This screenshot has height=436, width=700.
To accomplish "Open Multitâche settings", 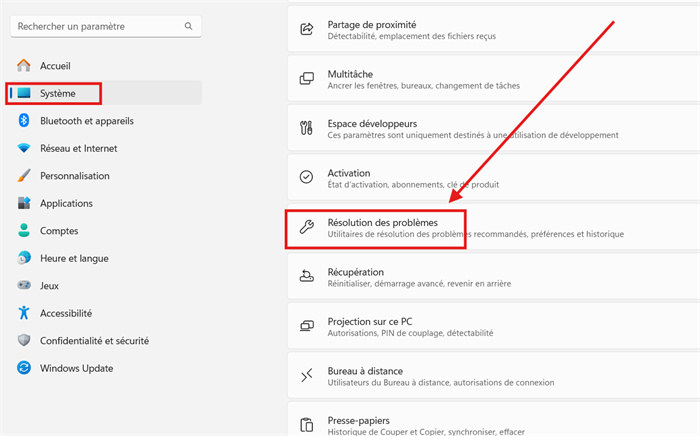I will pos(494,79).
